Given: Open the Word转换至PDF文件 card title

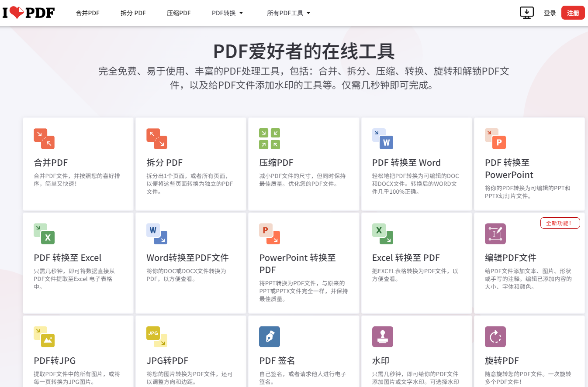Looking at the screenshot, I should pos(187,258).
